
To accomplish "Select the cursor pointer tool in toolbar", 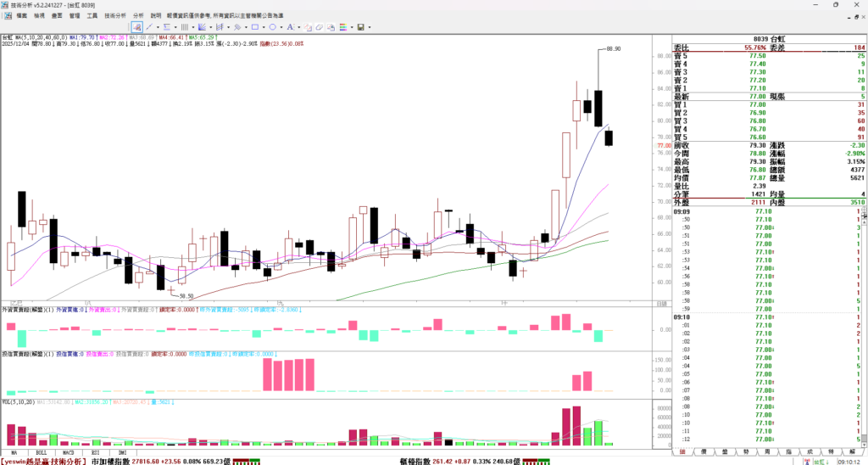I will click(x=136, y=27).
